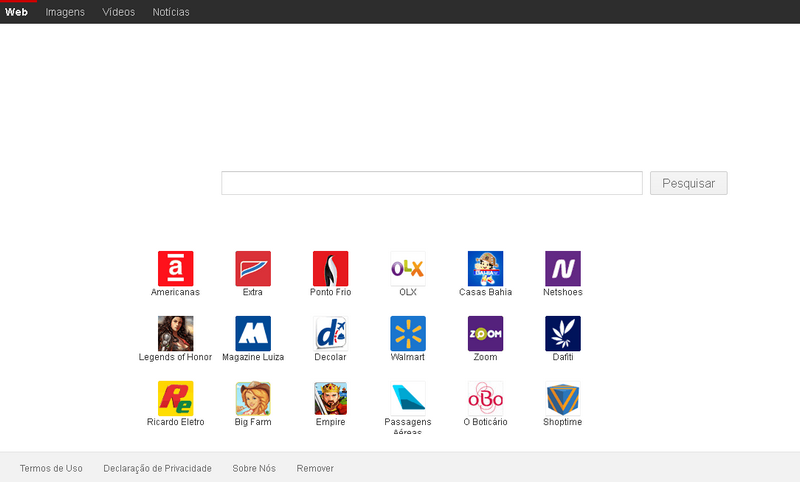Open the Ponto Frio penguin icon
The image size is (800, 482).
(x=331, y=268)
